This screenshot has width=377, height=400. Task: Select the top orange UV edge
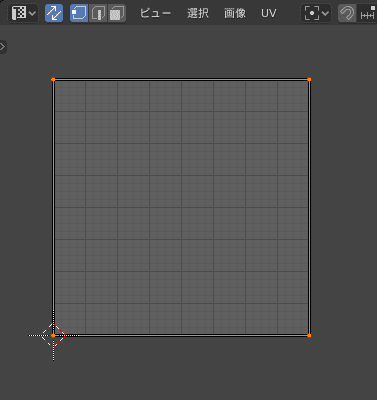pyautogui.click(x=181, y=80)
